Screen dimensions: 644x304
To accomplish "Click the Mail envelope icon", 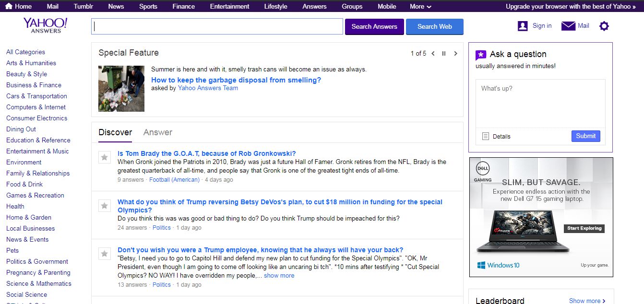I will (568, 26).
